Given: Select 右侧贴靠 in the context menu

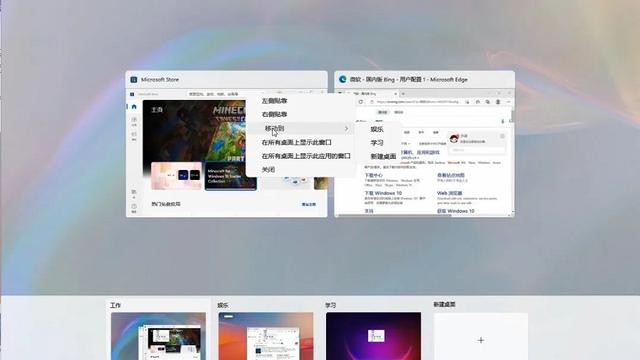Looking at the screenshot, I should (x=274, y=114).
